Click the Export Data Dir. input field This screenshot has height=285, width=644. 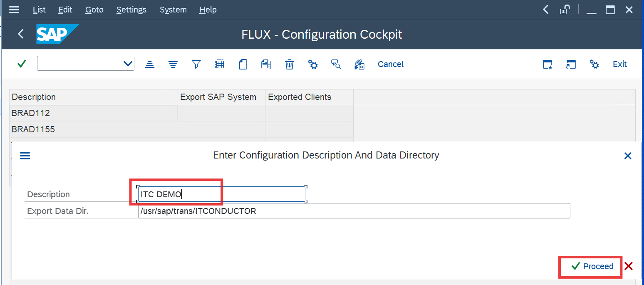click(x=354, y=211)
